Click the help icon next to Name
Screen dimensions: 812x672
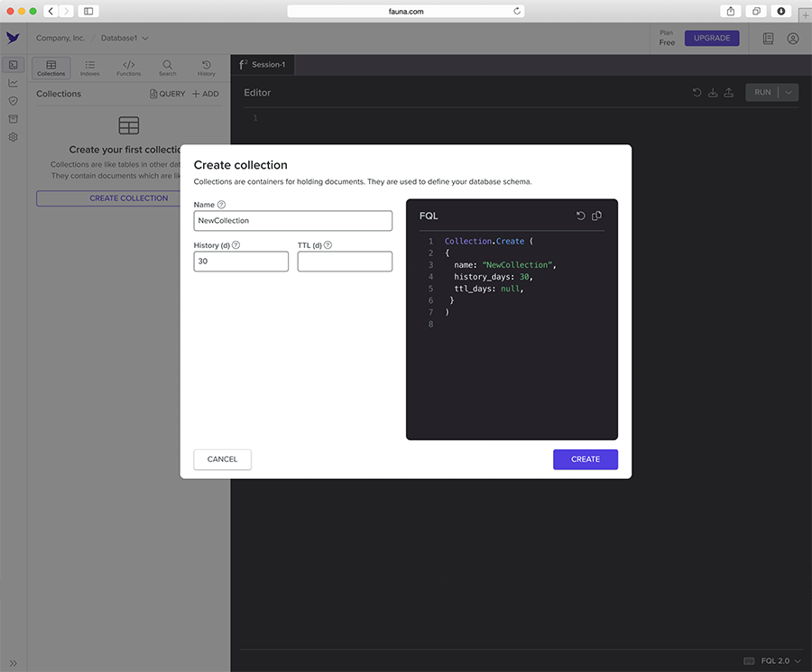(222, 205)
